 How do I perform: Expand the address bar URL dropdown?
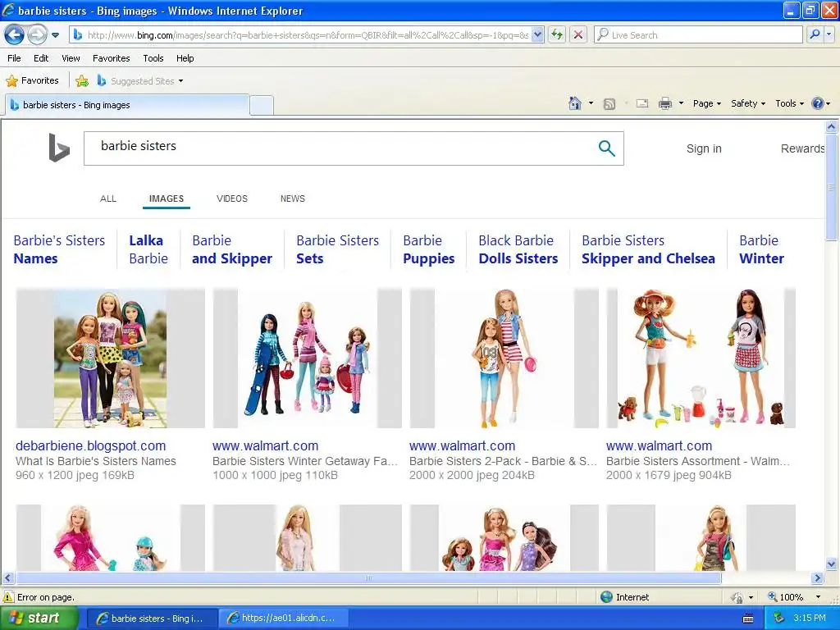(x=538, y=34)
